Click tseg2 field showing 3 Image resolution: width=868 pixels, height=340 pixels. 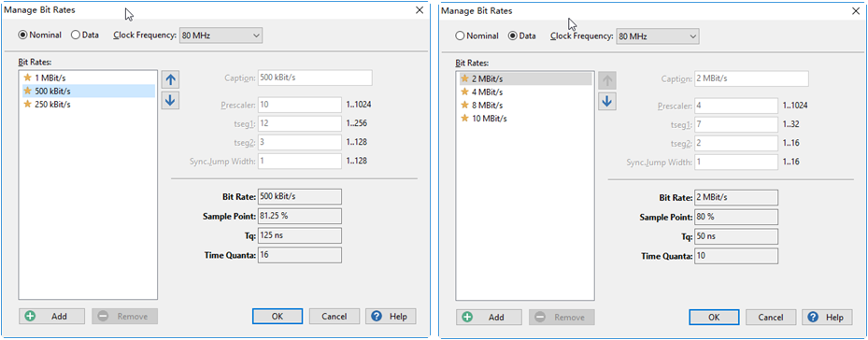[x=300, y=142]
